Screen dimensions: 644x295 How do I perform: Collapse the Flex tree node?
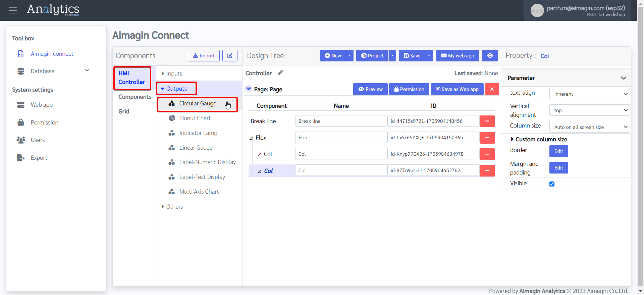[x=251, y=138]
